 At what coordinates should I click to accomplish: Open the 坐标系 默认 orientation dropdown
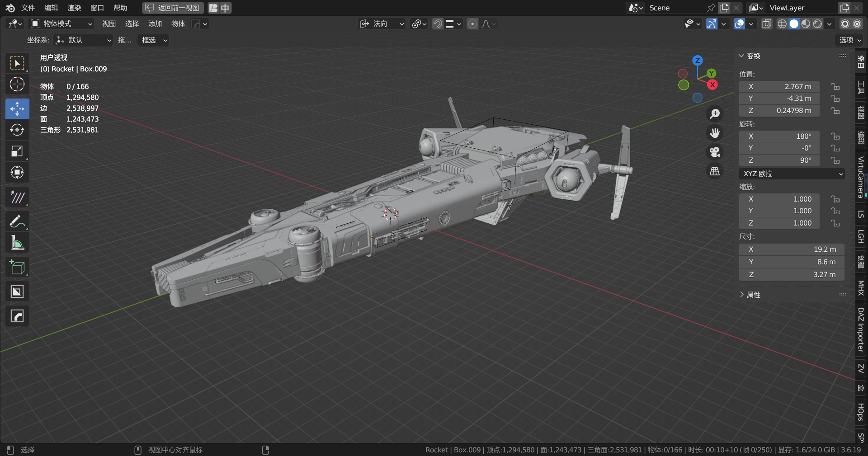[83, 40]
